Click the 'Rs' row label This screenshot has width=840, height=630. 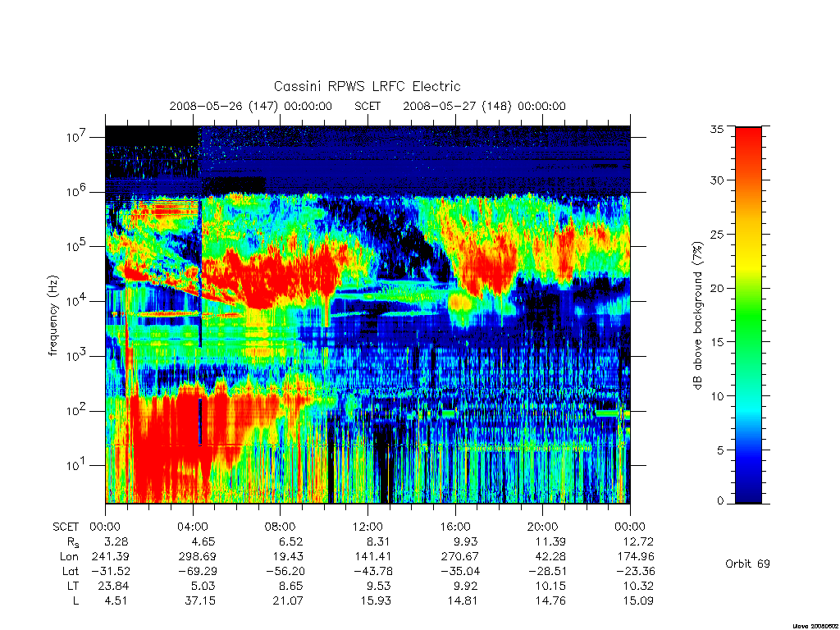pyautogui.click(x=73, y=543)
